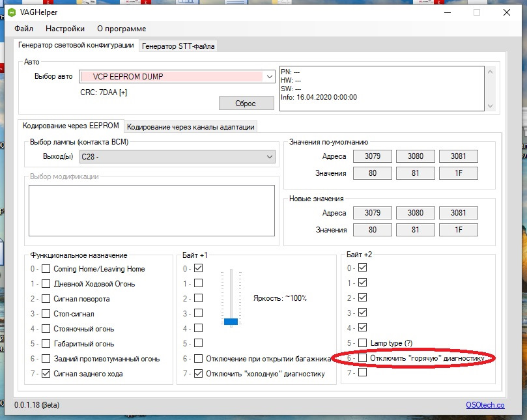
Task: Click the Яркость: ~100% label
Action: (x=280, y=298)
